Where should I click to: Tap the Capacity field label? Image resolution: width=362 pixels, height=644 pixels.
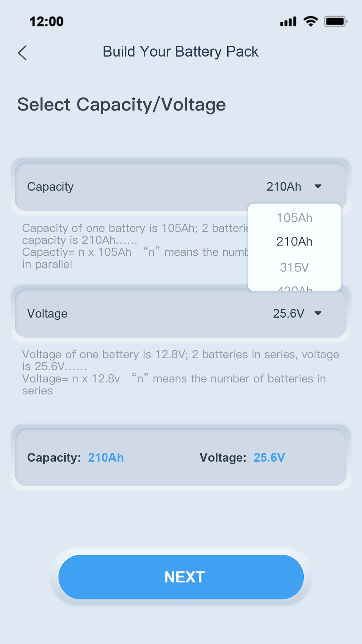(50, 187)
